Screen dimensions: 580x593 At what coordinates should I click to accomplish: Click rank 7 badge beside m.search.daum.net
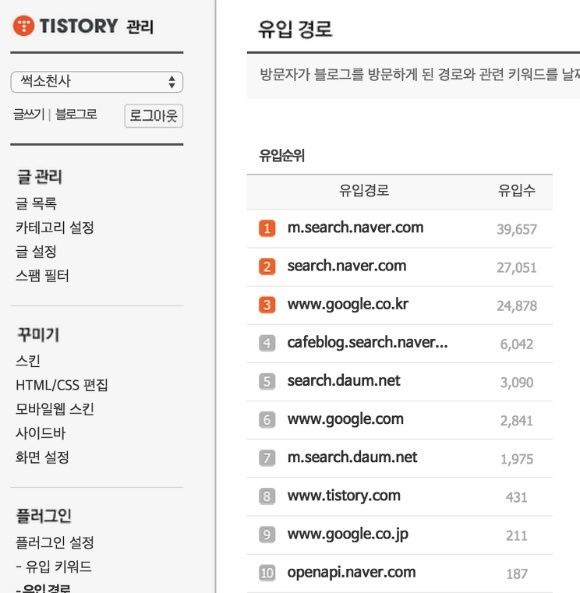pyautogui.click(x=267, y=458)
